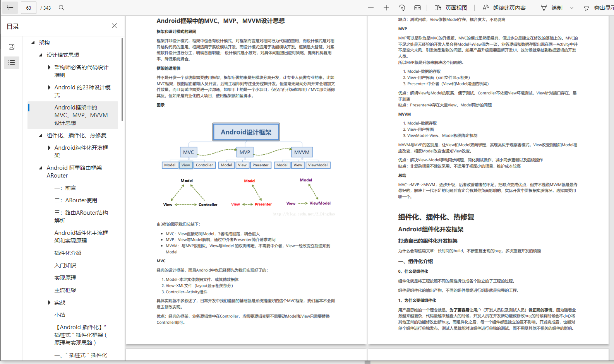Open Android 的23种设计模式 outline entry

pos(82,91)
